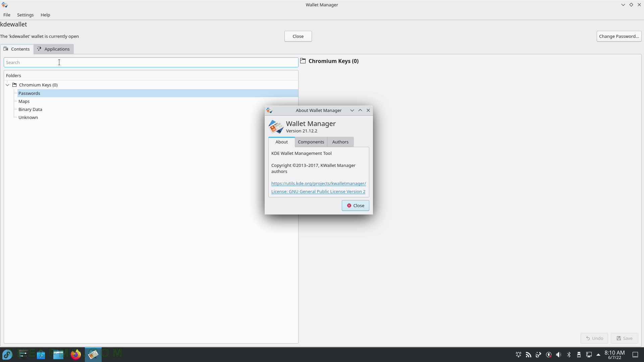
Task: Open the software updates tray icon
Action: (549, 355)
